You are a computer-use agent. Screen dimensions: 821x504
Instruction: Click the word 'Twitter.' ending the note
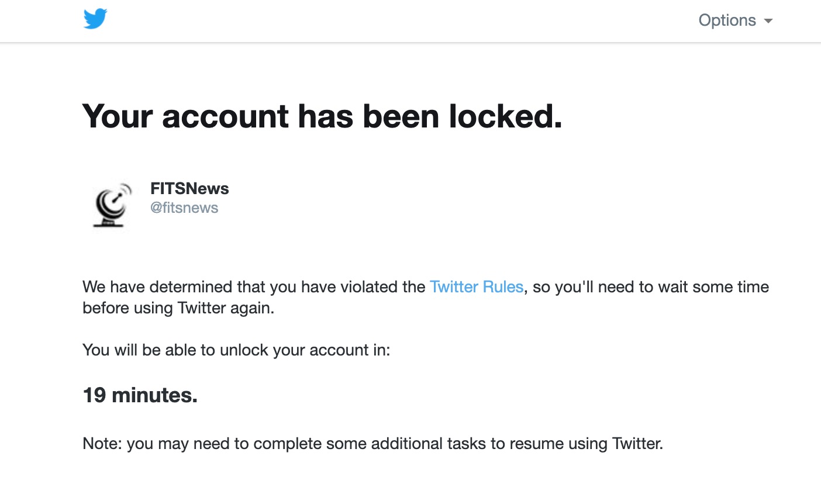coord(637,444)
